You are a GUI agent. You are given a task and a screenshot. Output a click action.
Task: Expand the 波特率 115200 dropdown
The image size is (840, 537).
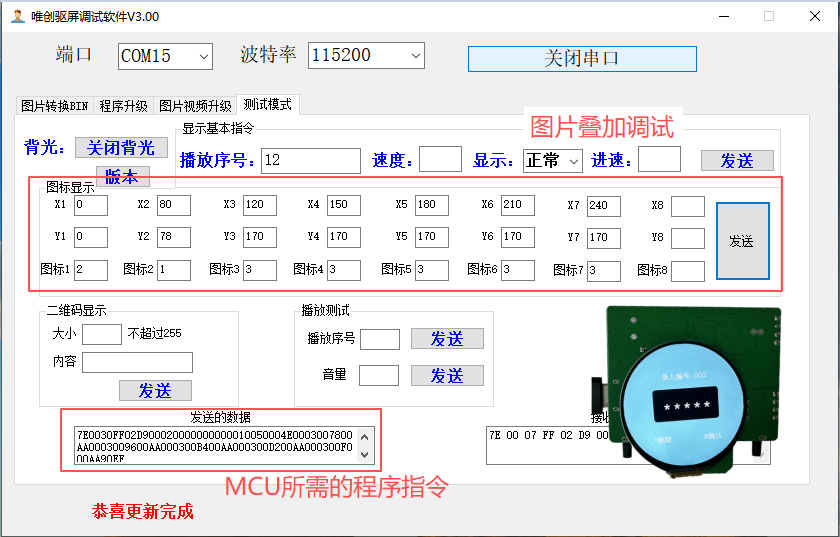366,56
